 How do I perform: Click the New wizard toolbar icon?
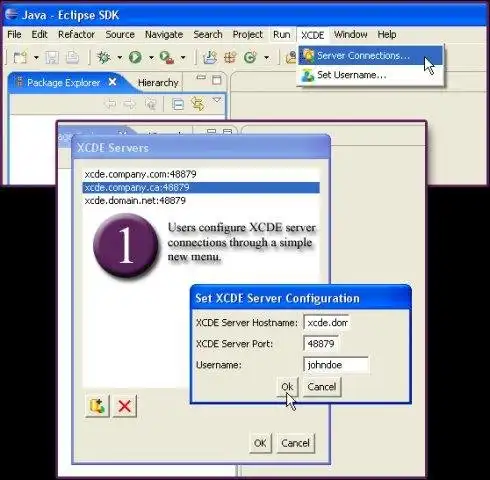(20, 58)
